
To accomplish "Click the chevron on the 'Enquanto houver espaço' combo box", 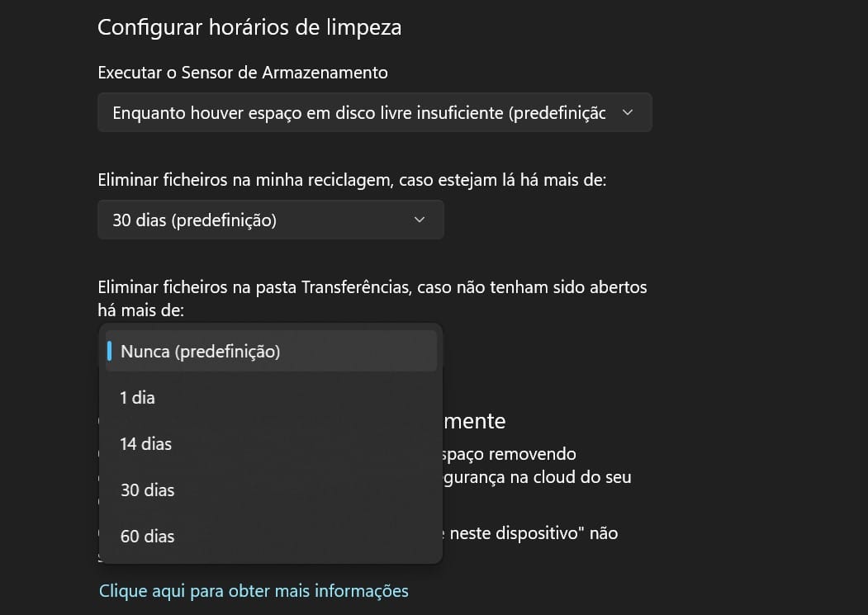I will coord(627,113).
